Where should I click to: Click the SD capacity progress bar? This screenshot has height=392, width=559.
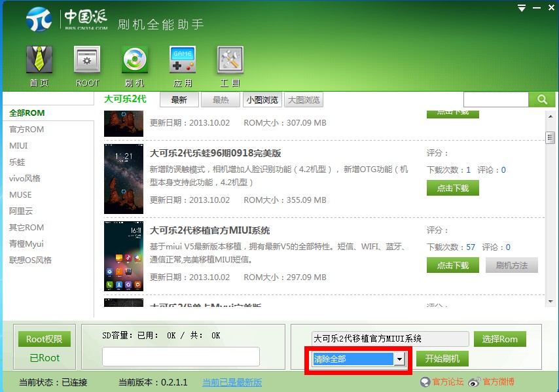[181, 357]
